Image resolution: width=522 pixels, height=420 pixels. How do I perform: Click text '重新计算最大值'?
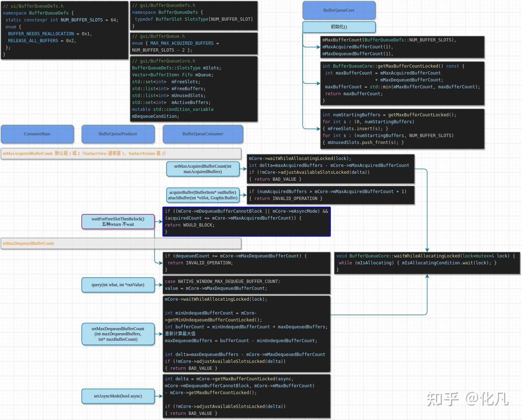coord(180,333)
